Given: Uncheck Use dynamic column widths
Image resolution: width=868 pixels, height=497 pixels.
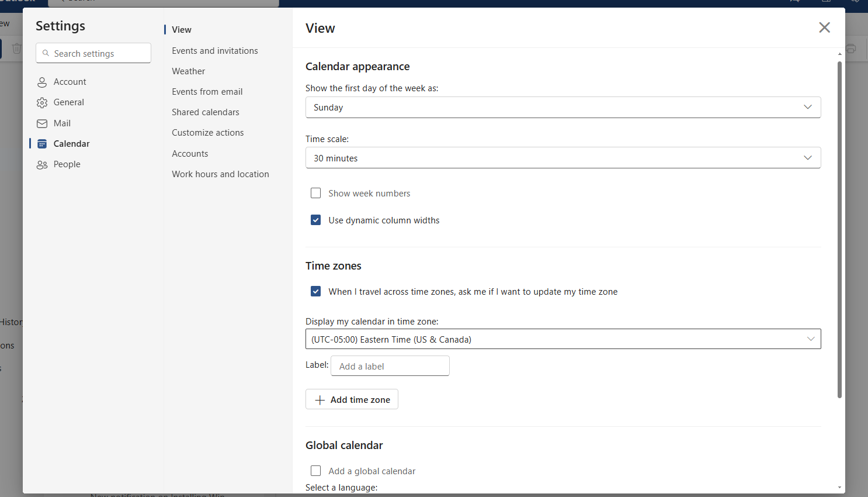Looking at the screenshot, I should point(316,220).
